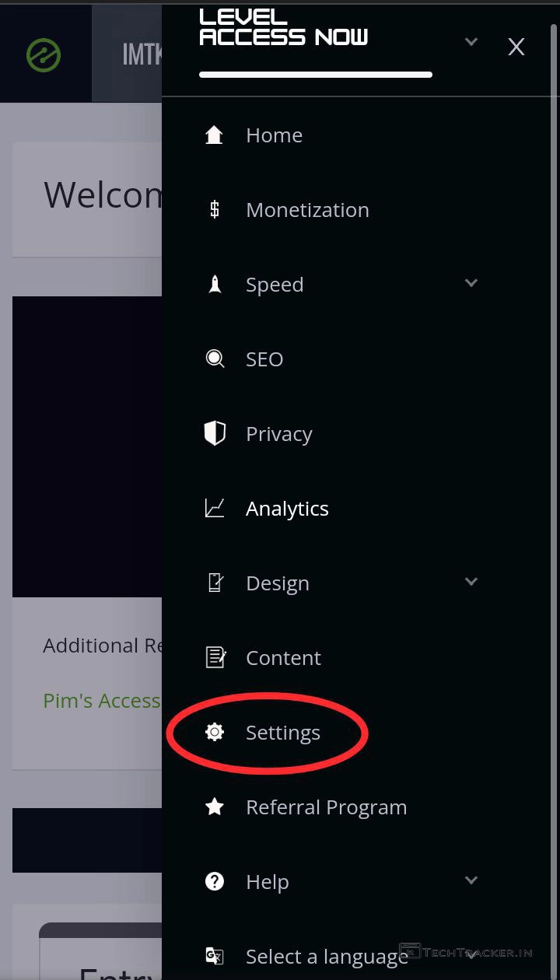Open the Level Access Now dropdown arrow
Image resolution: width=560 pixels, height=980 pixels.
(471, 41)
